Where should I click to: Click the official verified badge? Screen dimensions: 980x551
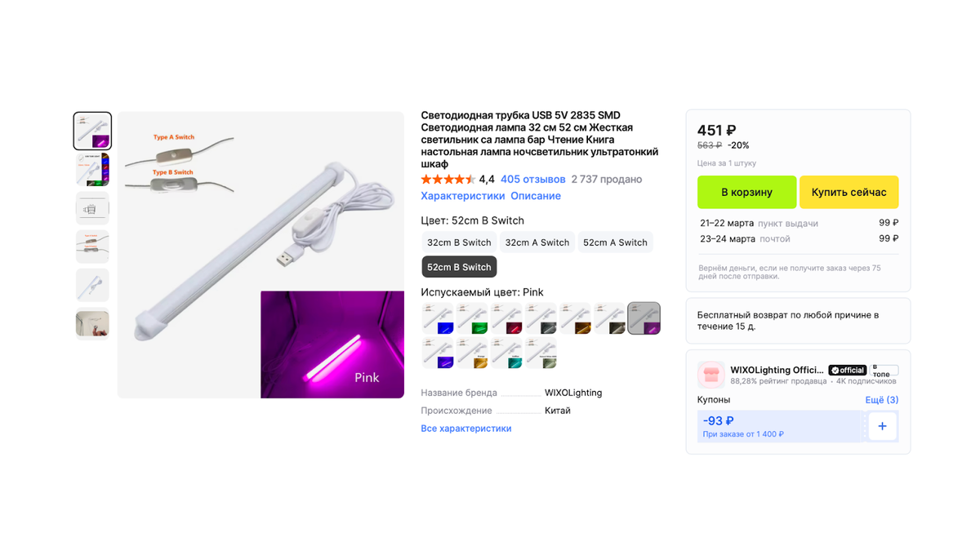(848, 370)
